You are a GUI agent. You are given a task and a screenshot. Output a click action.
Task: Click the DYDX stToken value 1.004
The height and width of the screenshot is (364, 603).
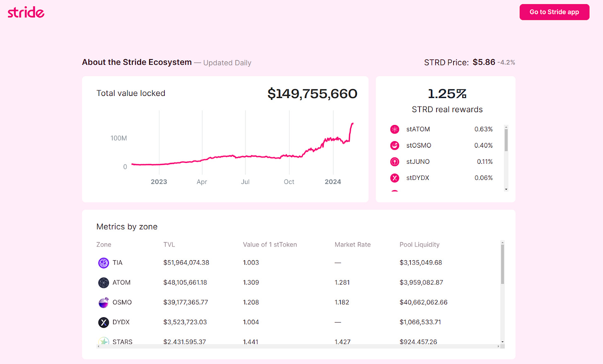[x=251, y=322]
